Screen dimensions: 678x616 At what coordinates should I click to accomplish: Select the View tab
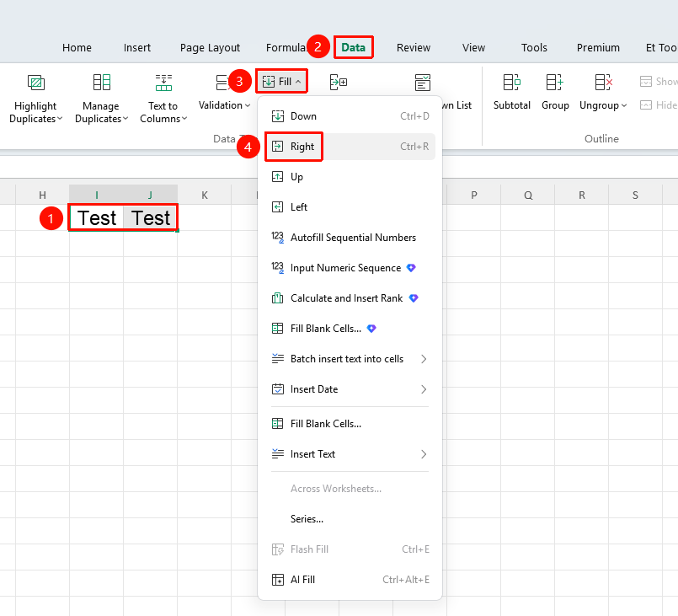(473, 47)
